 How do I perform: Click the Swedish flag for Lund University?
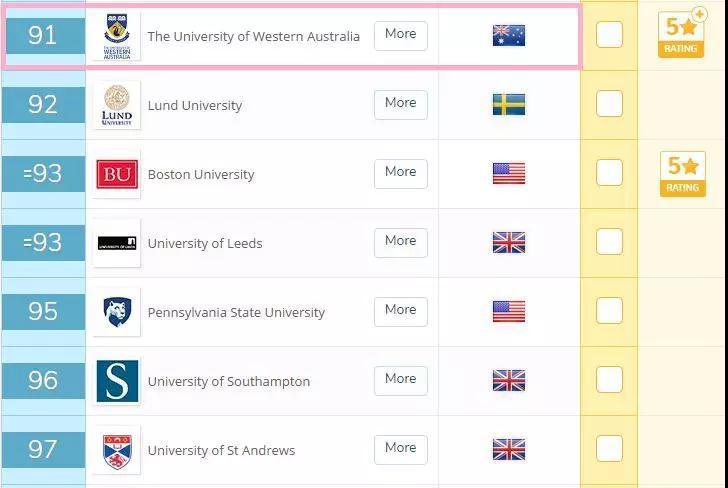tap(508, 104)
